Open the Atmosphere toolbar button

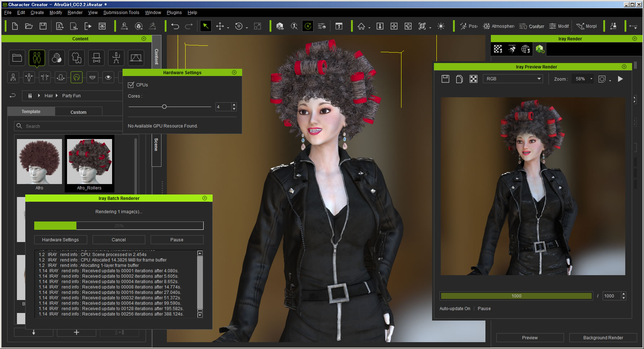click(499, 26)
